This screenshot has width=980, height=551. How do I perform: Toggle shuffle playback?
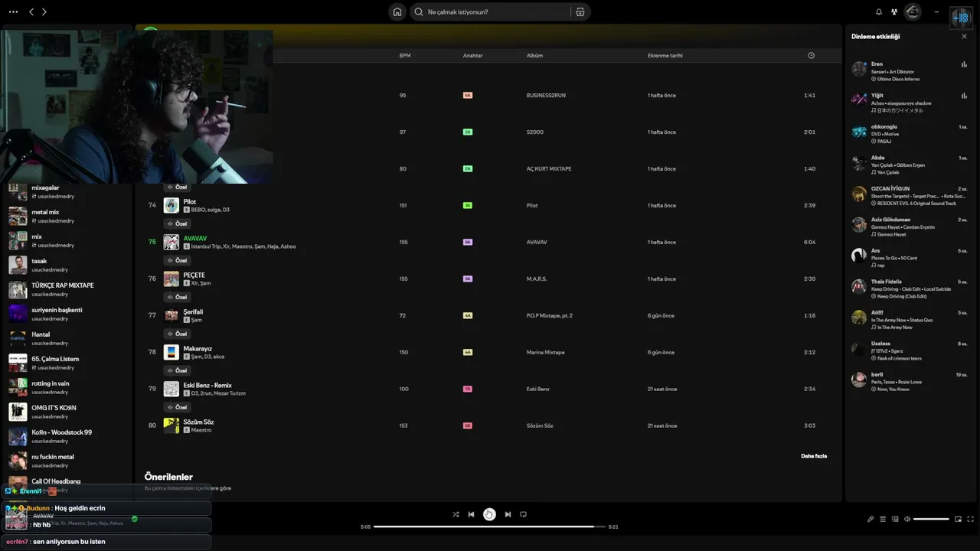pyautogui.click(x=456, y=514)
